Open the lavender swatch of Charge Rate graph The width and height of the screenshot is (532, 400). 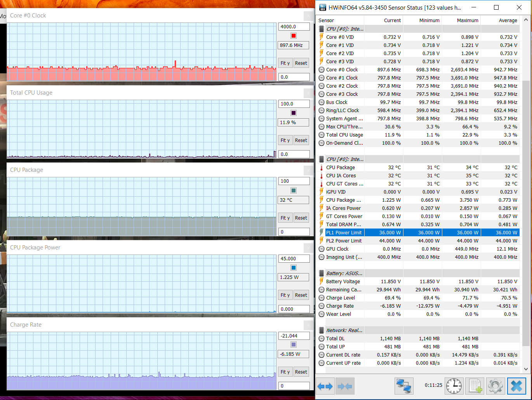point(294,345)
